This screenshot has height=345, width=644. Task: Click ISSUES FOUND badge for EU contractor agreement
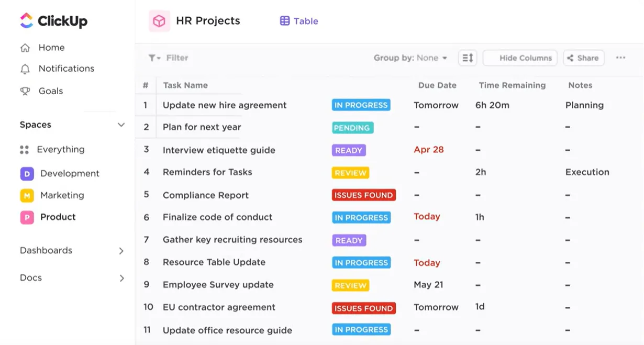(x=364, y=308)
